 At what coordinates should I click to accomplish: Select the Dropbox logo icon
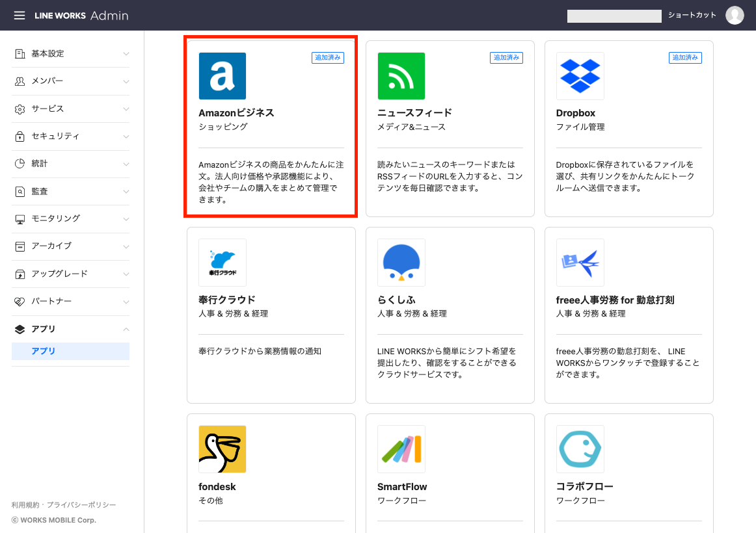pyautogui.click(x=580, y=76)
